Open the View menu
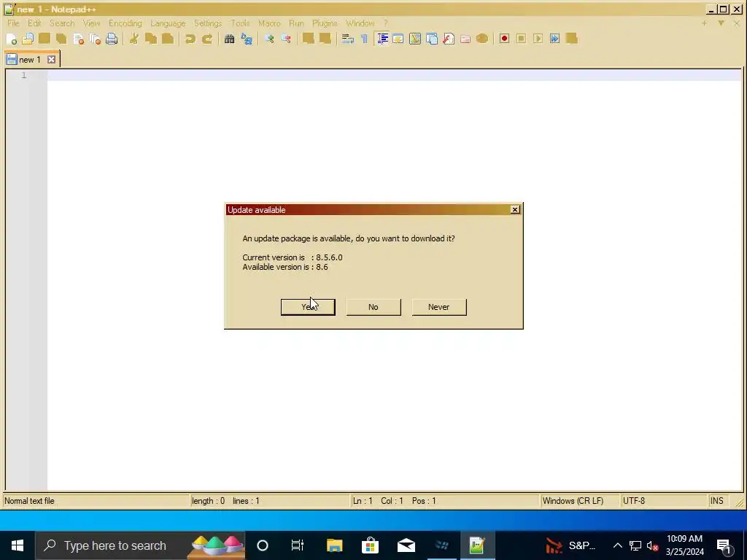747x560 pixels. (x=91, y=23)
